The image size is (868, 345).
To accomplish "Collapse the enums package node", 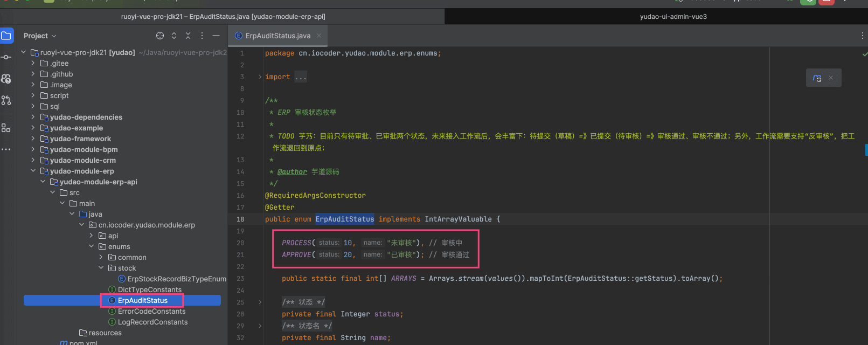I will click(92, 246).
